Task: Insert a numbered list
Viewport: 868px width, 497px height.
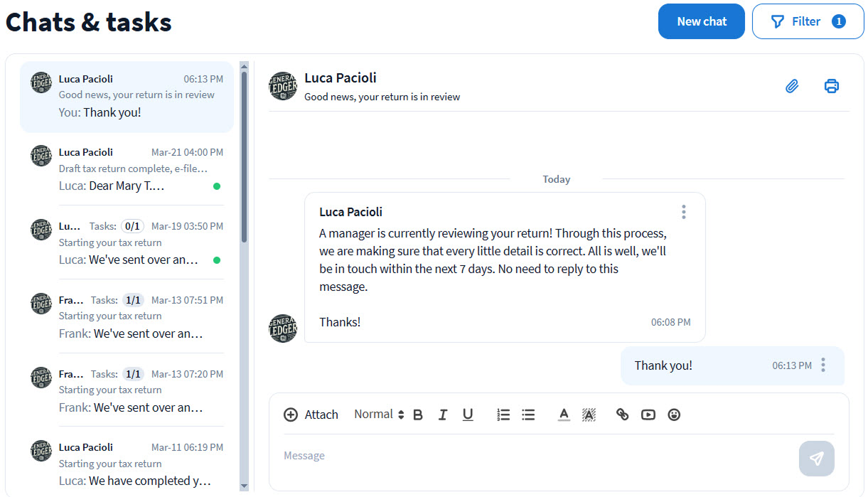Action: pyautogui.click(x=503, y=415)
